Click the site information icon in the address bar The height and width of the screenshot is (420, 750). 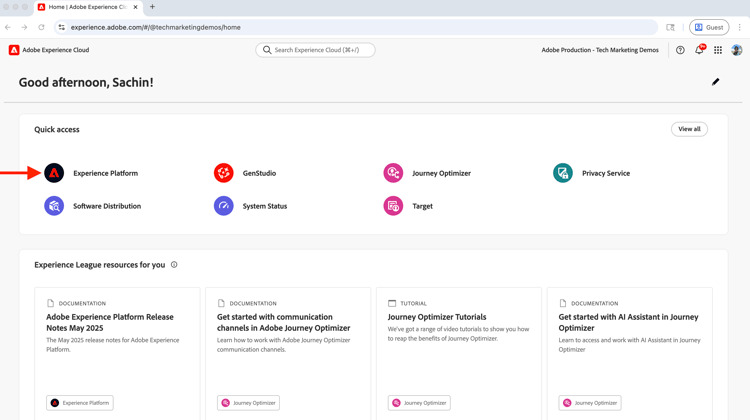[x=62, y=27]
